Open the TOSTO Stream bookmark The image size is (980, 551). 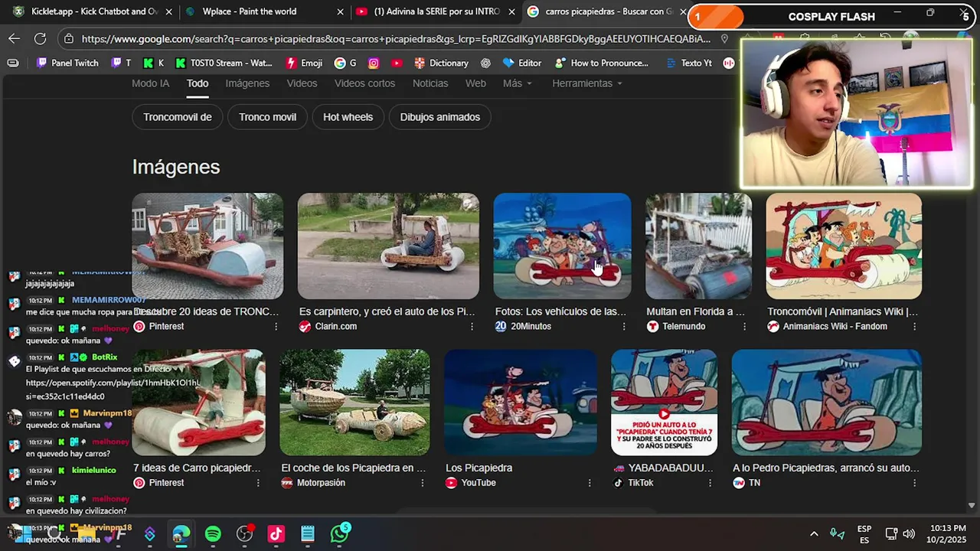coord(224,63)
